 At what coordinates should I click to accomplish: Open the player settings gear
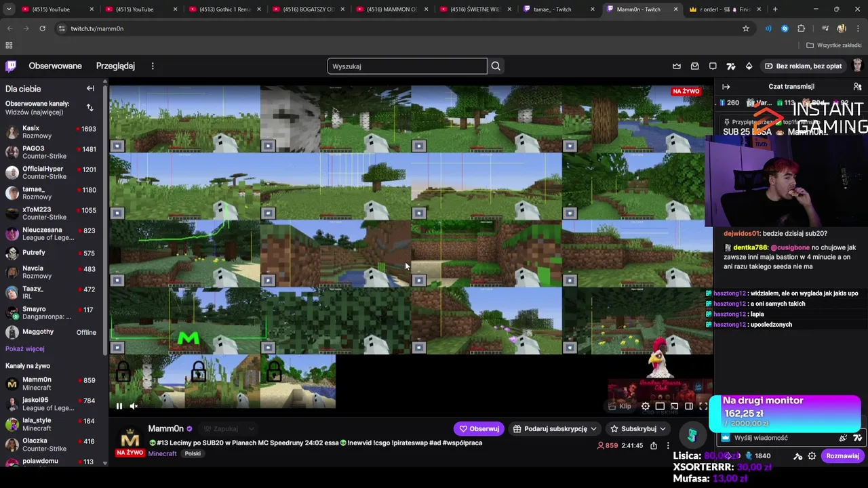click(645, 406)
